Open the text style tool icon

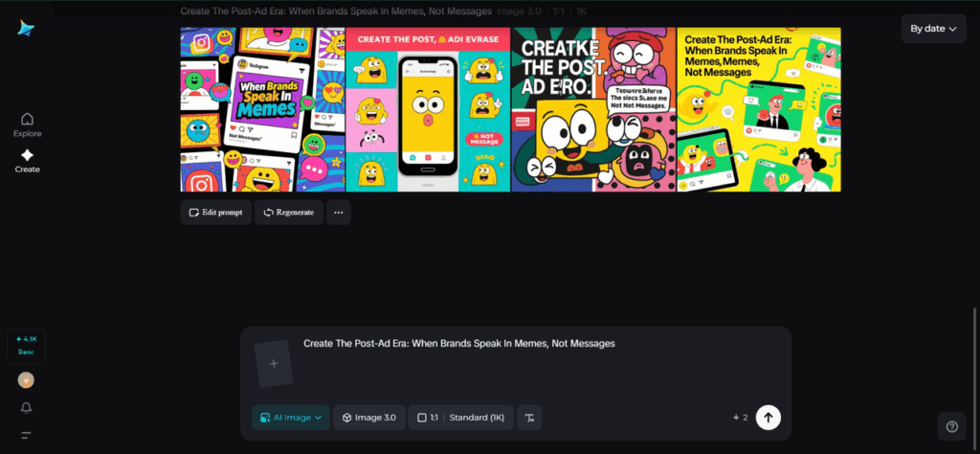529,418
